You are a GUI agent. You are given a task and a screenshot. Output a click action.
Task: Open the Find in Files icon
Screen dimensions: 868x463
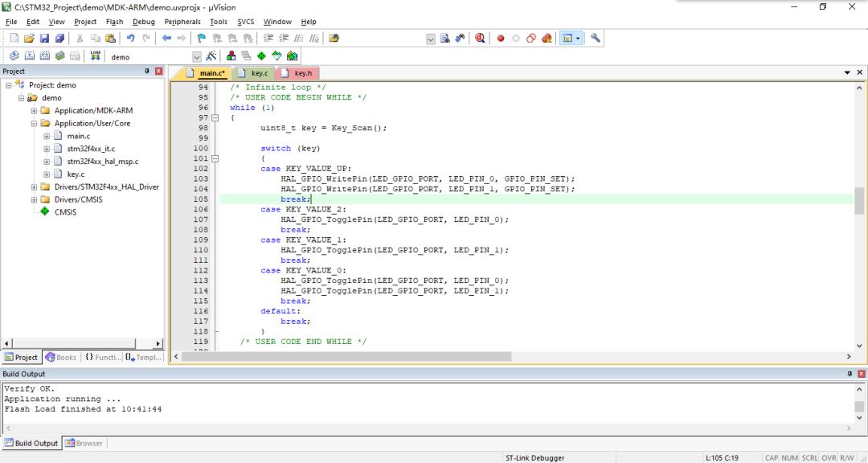pyautogui.click(x=334, y=39)
